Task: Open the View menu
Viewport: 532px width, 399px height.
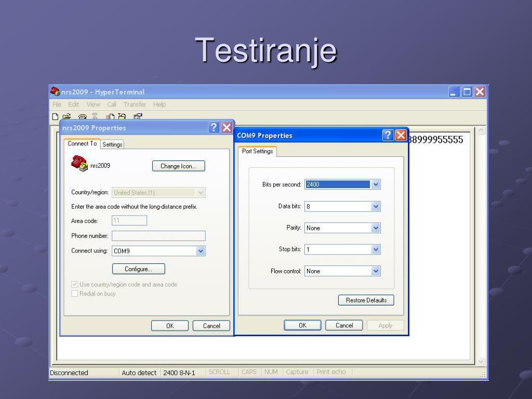Action: (93, 104)
